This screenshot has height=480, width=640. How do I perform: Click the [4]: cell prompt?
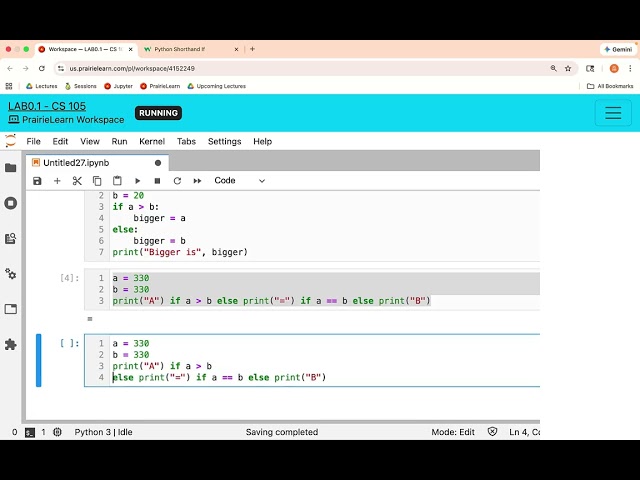pos(69,278)
